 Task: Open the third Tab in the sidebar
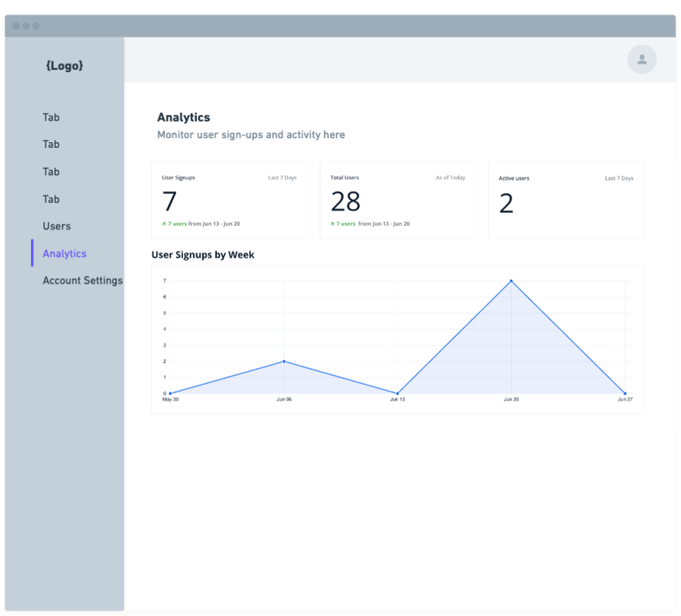tap(51, 172)
